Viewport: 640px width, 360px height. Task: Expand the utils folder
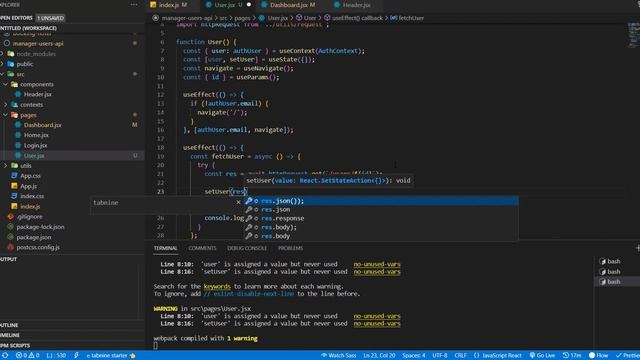tap(26, 166)
